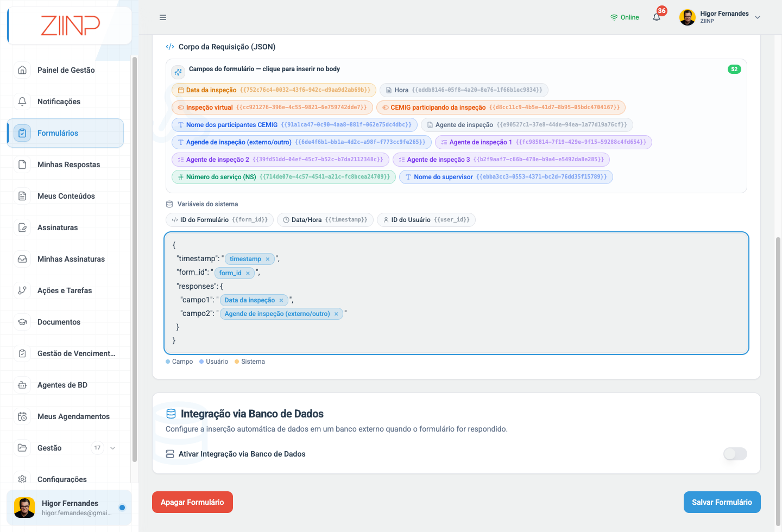Screen dimensions: 782x532
Task: Insert Nome dos participantes CEMIG field
Action: click(x=294, y=125)
